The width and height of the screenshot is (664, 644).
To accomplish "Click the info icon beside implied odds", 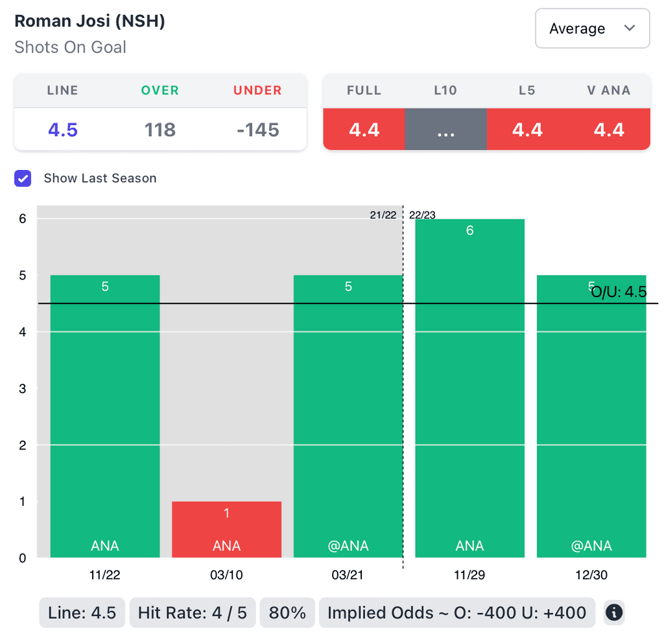I will [613, 612].
